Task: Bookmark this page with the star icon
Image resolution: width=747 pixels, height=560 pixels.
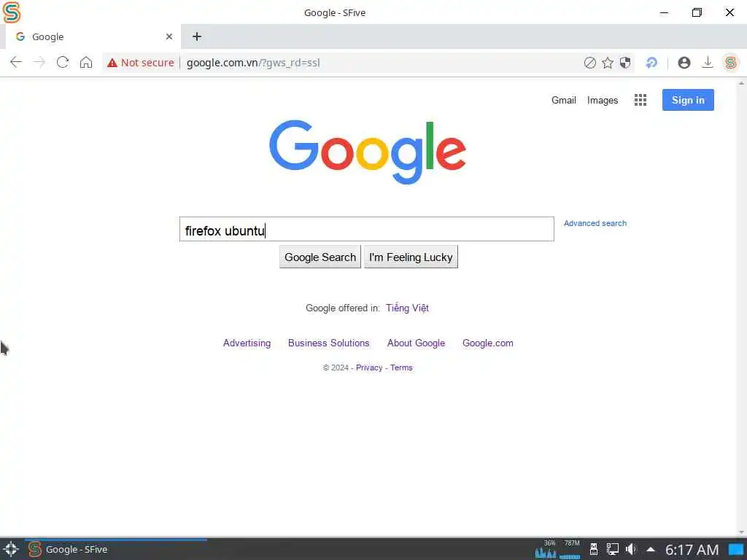Action: (608, 63)
